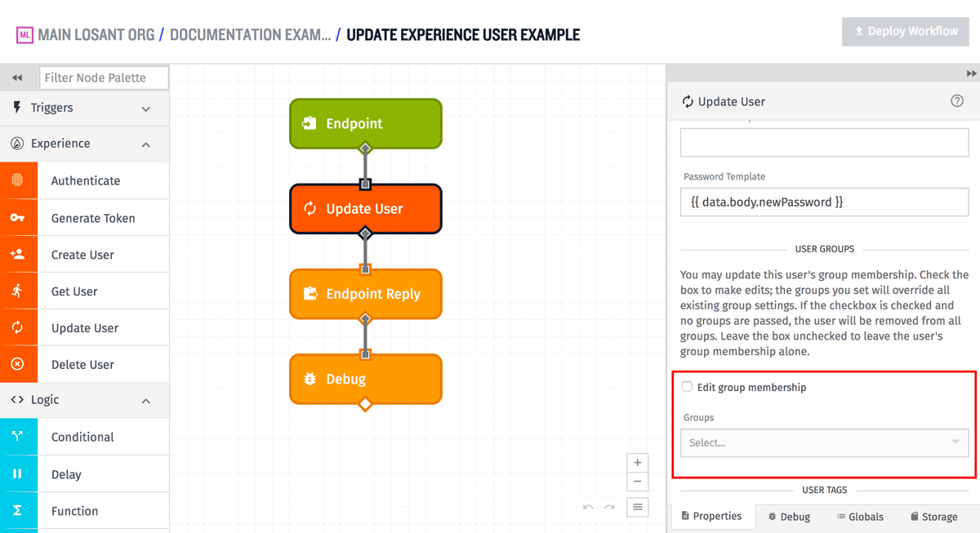The image size is (980, 533).
Task: Click the Function sigma icon
Action: pyautogui.click(x=18, y=511)
